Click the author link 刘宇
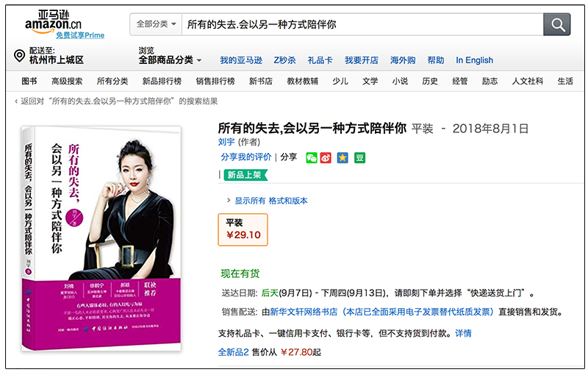Image resolution: width=588 pixels, height=375 pixels. [x=226, y=142]
